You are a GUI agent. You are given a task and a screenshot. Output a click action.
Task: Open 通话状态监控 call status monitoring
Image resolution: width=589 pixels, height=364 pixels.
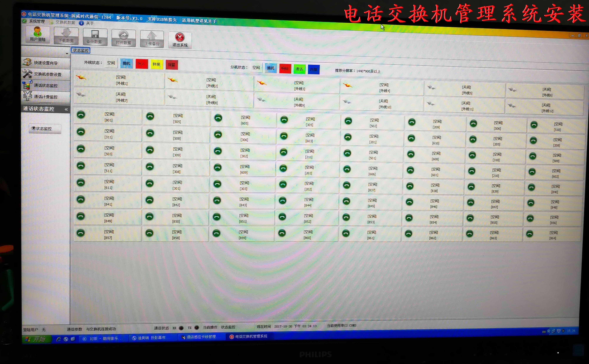[x=46, y=85]
